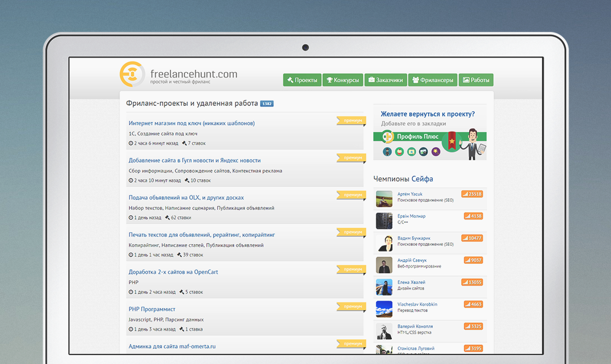The width and height of the screenshot is (611, 364).
Task: Click the clock icon beside '2 часа 10 минут назад'
Action: [131, 180]
